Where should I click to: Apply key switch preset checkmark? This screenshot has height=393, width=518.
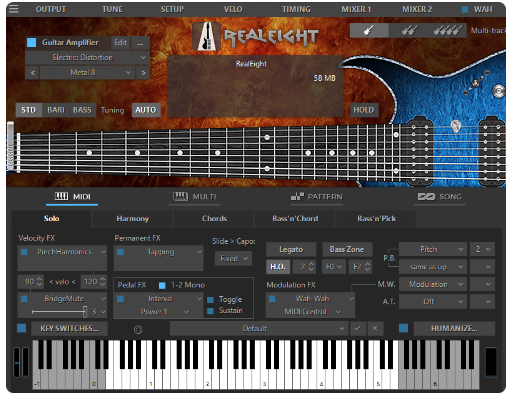click(358, 328)
